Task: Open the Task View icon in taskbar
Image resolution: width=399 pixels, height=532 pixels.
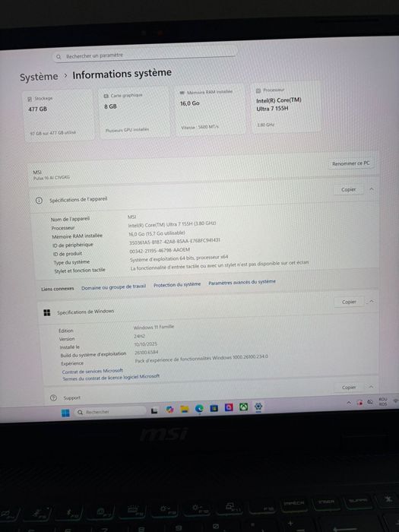Action: point(154,411)
